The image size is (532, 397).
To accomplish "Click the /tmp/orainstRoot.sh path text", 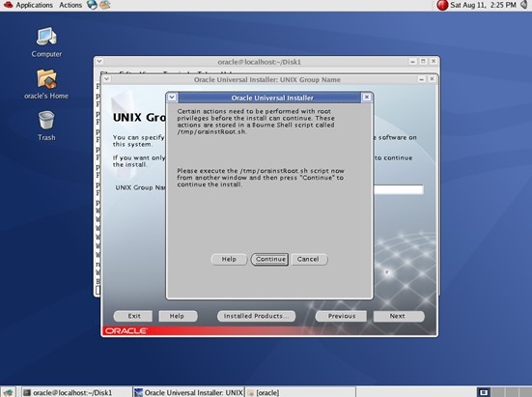I will coord(212,132).
